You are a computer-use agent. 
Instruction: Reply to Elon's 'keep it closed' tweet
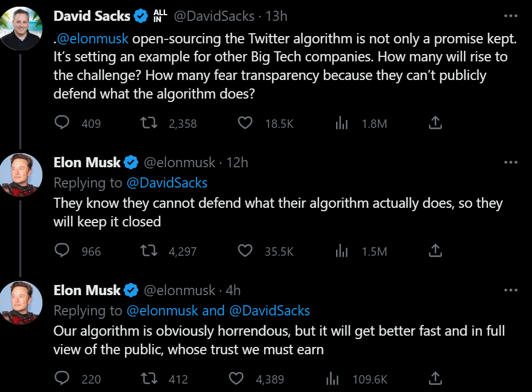(x=62, y=251)
